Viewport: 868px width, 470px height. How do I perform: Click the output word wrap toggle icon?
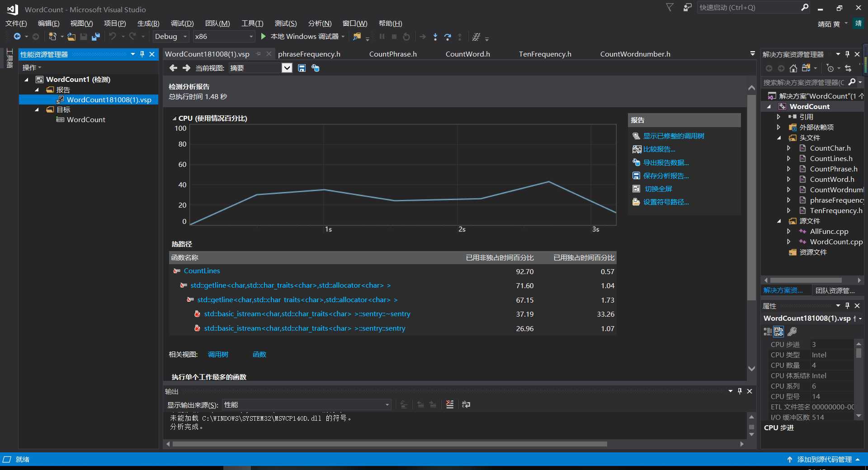(466, 404)
